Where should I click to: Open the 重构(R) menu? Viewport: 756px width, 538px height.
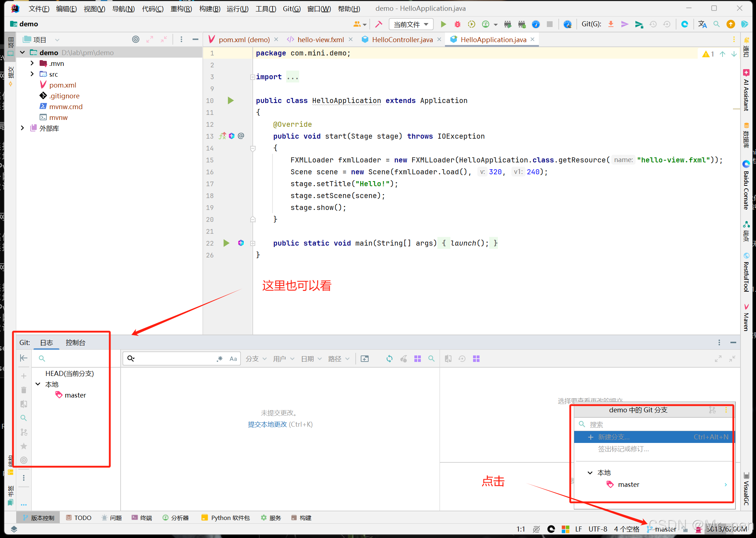181,9
